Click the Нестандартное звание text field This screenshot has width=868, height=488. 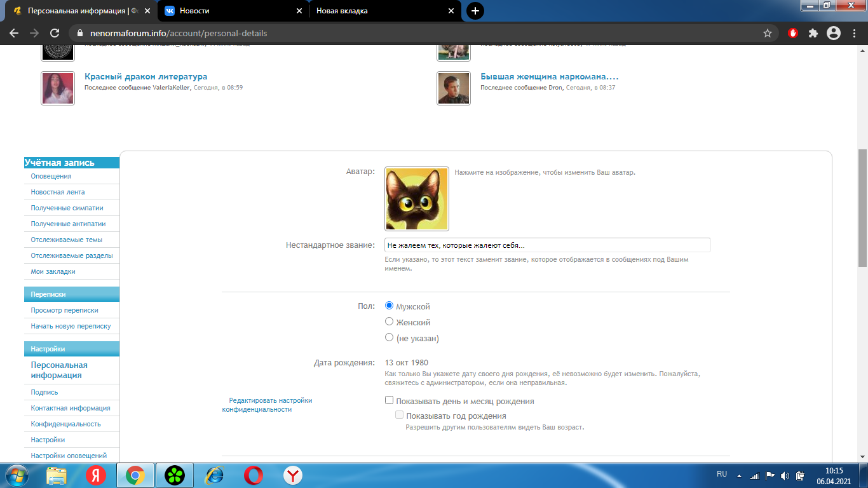point(546,245)
